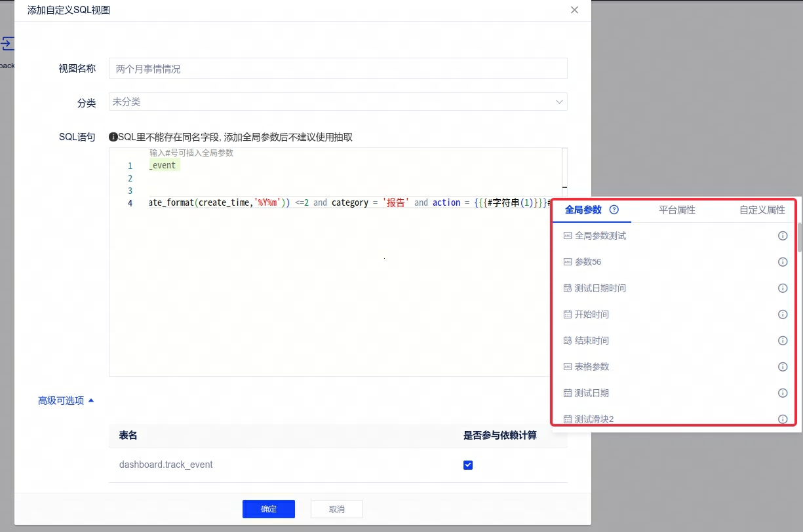The image size is (803, 532).
Task: Click help question icon beside 全局参数 tab
Action: click(614, 210)
